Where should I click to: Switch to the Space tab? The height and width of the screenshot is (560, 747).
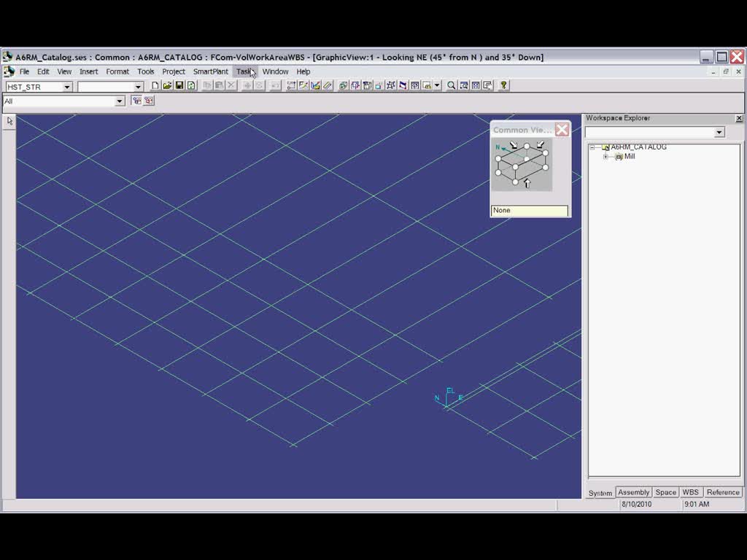click(665, 492)
